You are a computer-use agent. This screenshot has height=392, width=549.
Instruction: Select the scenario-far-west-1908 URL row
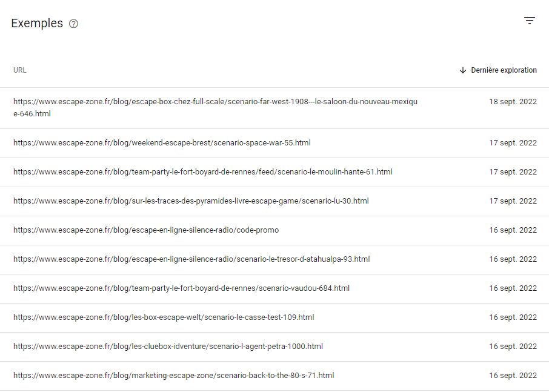click(x=274, y=108)
